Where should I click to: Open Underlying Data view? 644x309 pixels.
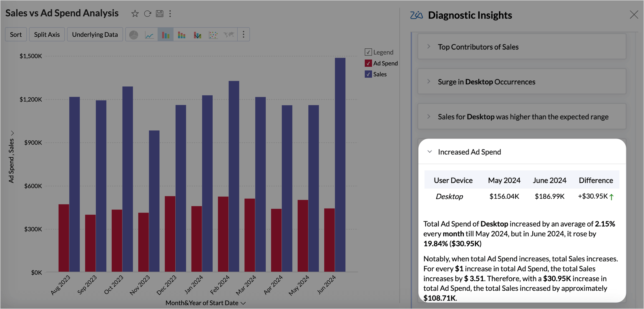(x=95, y=35)
